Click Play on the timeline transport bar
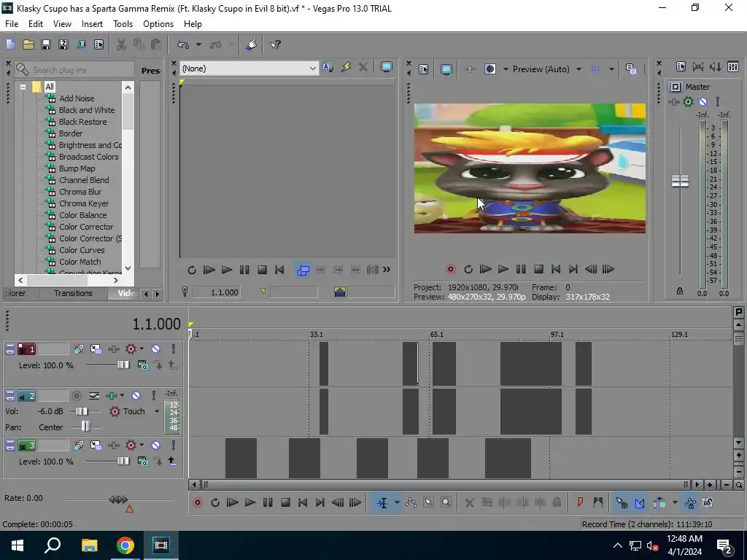The width and height of the screenshot is (747, 560). point(250,502)
